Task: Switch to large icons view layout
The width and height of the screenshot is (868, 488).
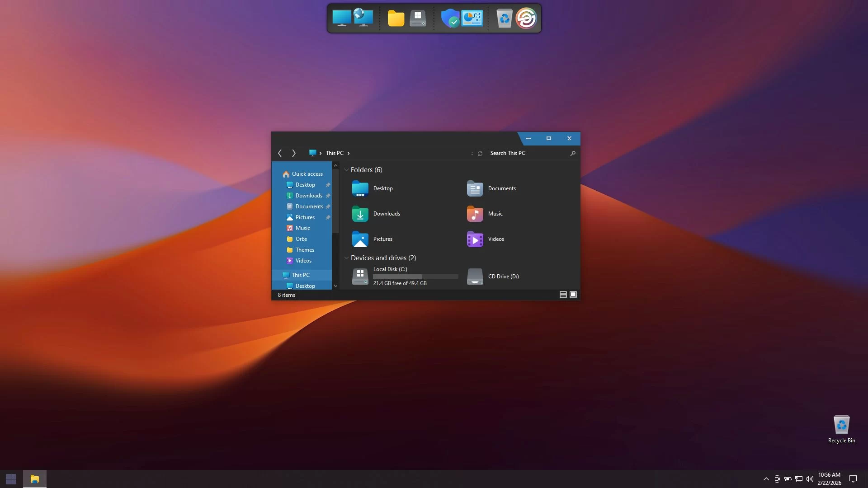Action: tap(573, 295)
